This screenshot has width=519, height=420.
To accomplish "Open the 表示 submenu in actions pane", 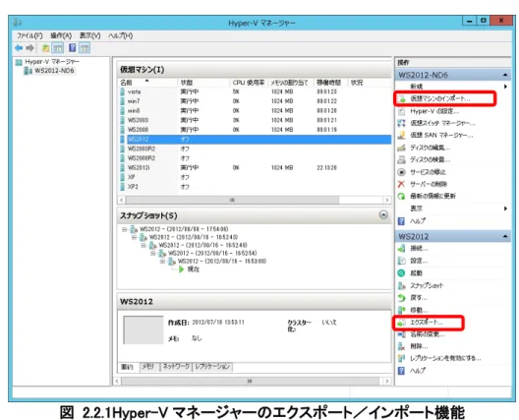I will [x=452, y=209].
